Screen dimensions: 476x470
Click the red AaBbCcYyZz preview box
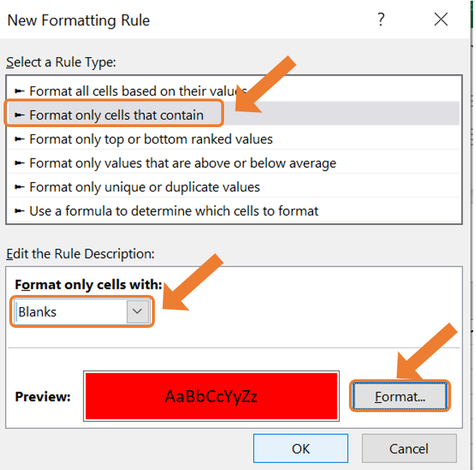point(211,396)
